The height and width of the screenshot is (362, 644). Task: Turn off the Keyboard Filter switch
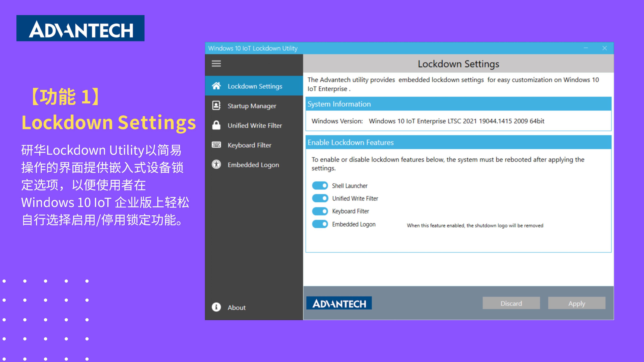(x=320, y=211)
